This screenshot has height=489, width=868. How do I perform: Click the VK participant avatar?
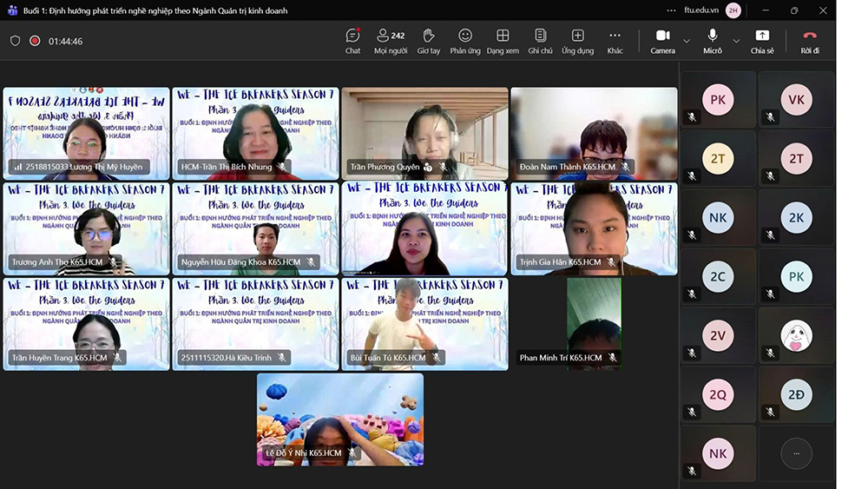pos(796,100)
